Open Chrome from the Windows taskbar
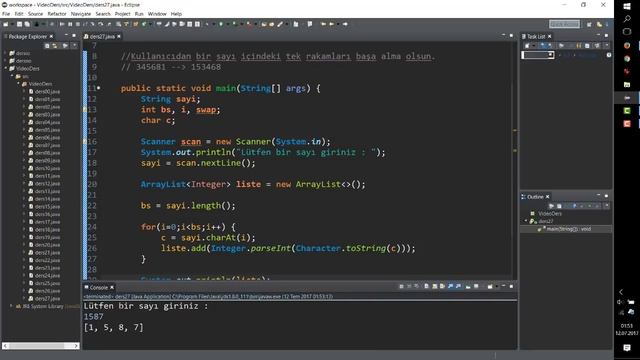 [627, 59]
